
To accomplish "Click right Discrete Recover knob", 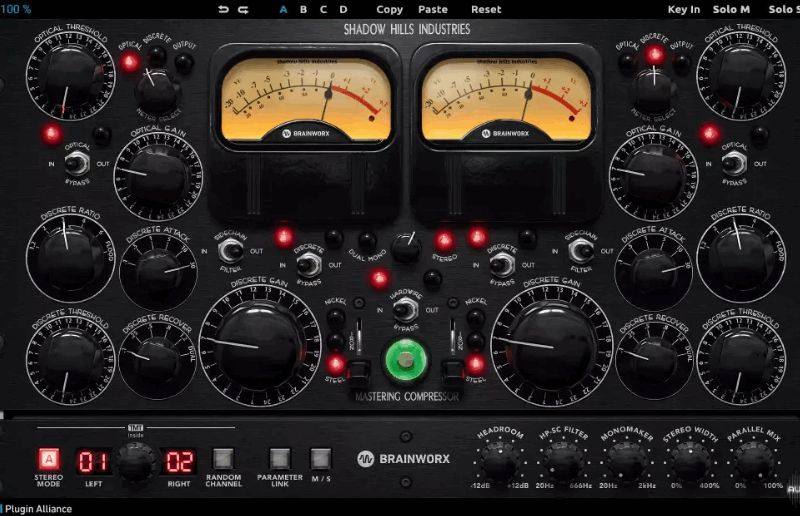I will point(654,360).
